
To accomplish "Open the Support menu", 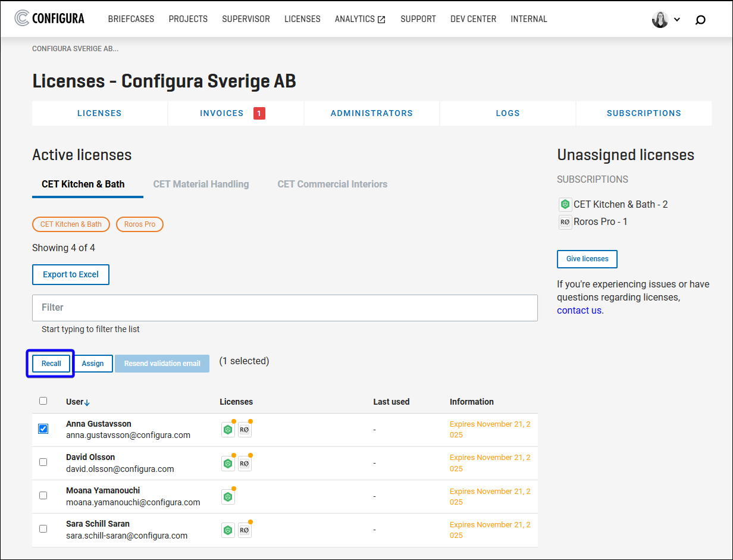I will point(418,19).
